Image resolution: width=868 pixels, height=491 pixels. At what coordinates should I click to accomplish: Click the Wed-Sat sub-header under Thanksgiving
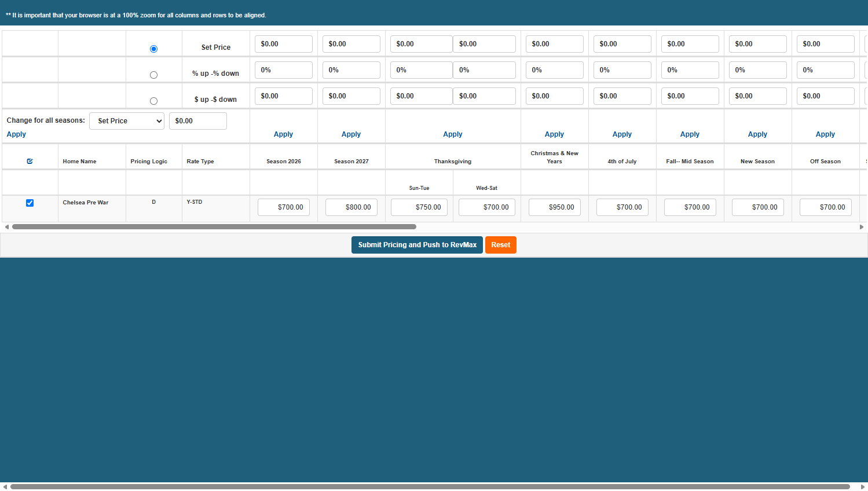tap(487, 188)
